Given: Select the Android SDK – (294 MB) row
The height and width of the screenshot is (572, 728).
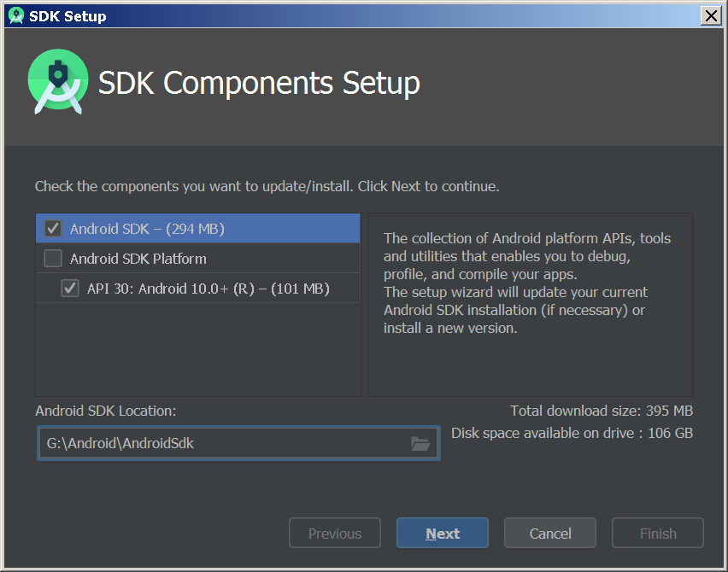Looking at the screenshot, I should [197, 228].
